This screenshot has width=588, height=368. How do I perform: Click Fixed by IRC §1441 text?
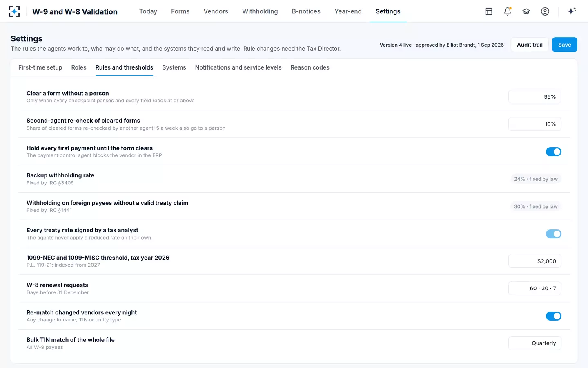pyautogui.click(x=49, y=210)
